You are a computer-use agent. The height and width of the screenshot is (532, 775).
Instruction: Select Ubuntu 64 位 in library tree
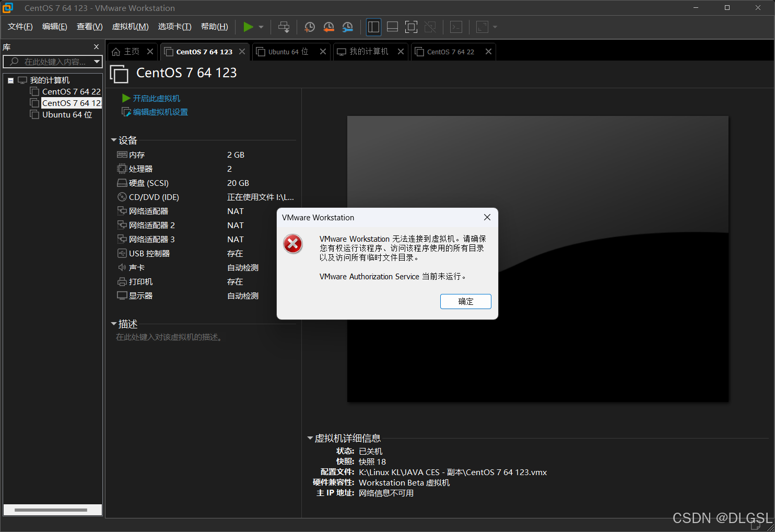[x=62, y=115]
